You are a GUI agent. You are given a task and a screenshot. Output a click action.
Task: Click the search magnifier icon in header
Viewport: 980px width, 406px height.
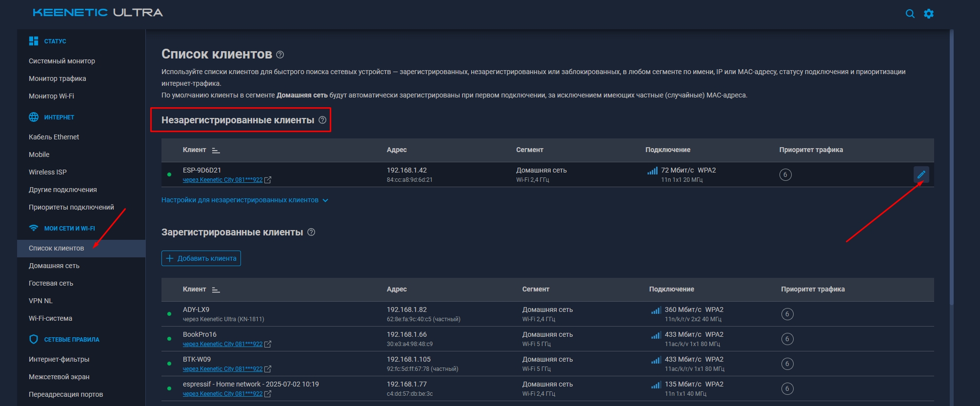(x=910, y=14)
